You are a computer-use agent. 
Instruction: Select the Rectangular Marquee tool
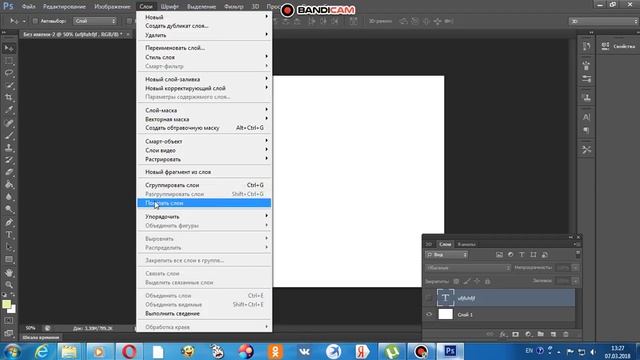tap(9, 61)
